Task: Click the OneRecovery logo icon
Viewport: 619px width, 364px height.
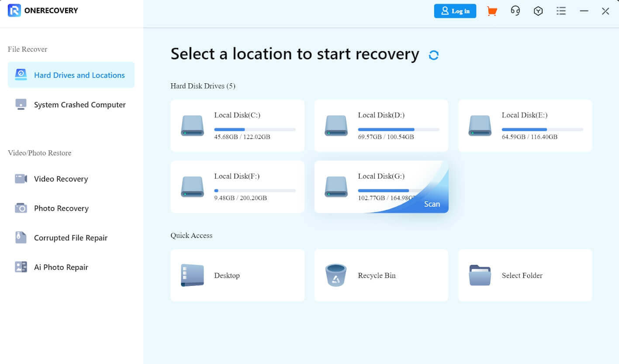Action: coord(14,10)
